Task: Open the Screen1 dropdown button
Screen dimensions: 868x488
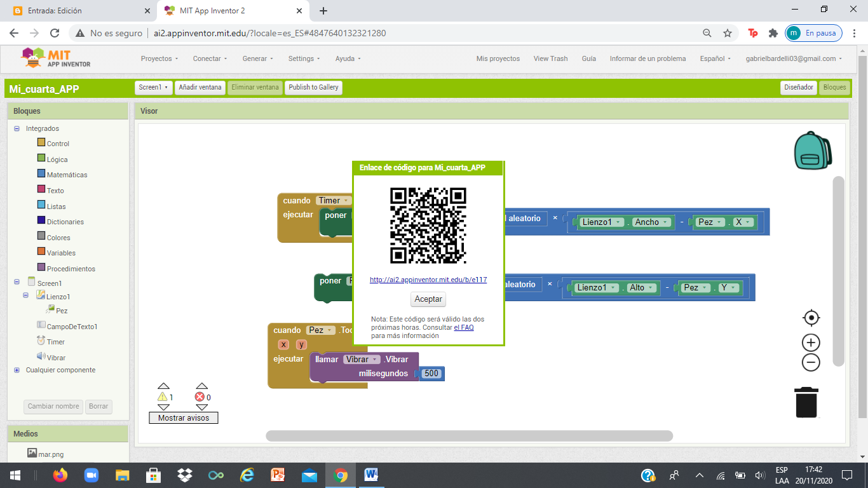Action: tap(154, 87)
